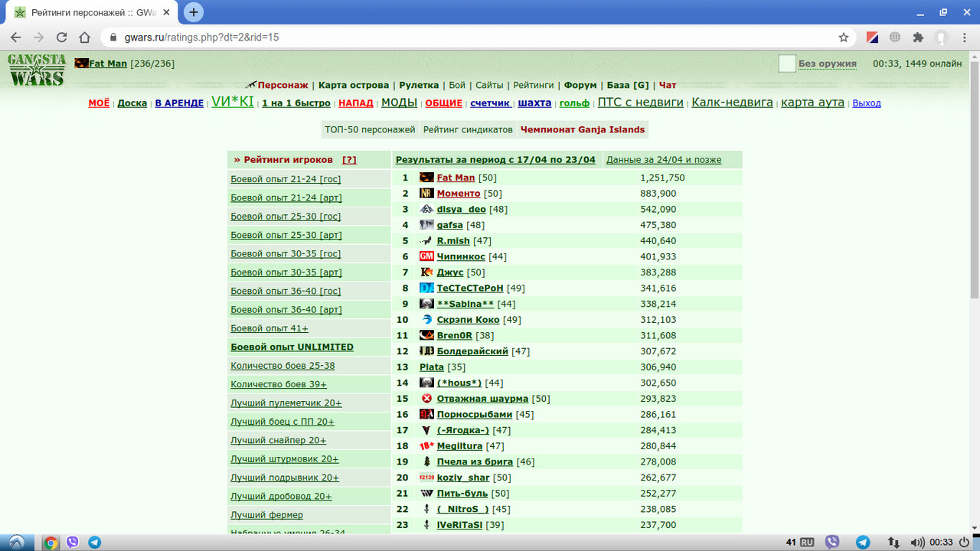The width and height of the screenshot is (980, 551).
Task: Open the МОЁ quick link
Action: click(x=99, y=103)
